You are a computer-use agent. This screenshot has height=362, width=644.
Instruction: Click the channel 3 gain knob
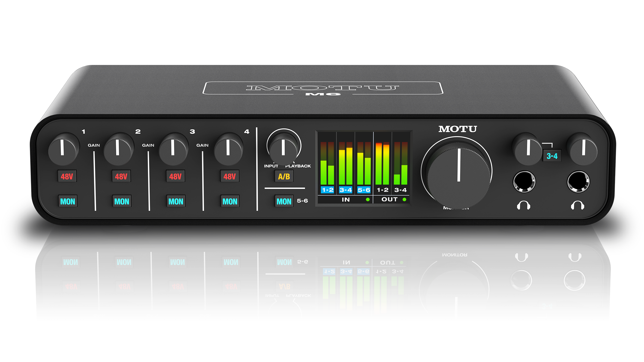174,149
